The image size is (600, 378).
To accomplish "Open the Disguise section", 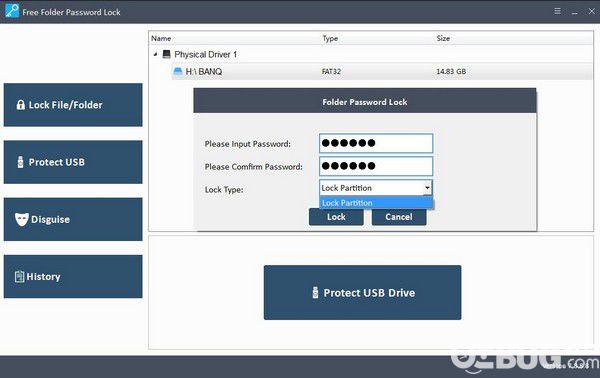I will 73,219.
